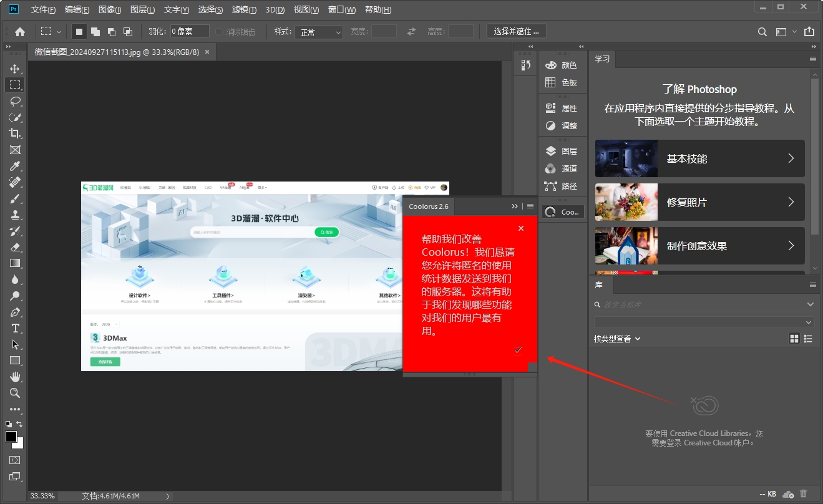Screen dimensions: 823x504
Task: Change the screen mode icon
Action: [15, 477]
